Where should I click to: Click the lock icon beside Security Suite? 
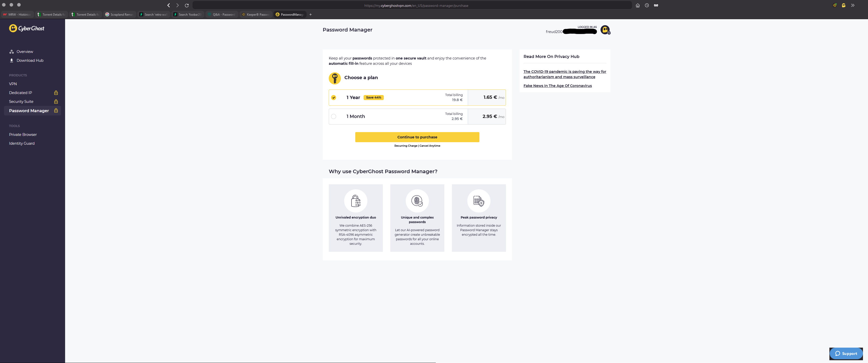(x=56, y=102)
